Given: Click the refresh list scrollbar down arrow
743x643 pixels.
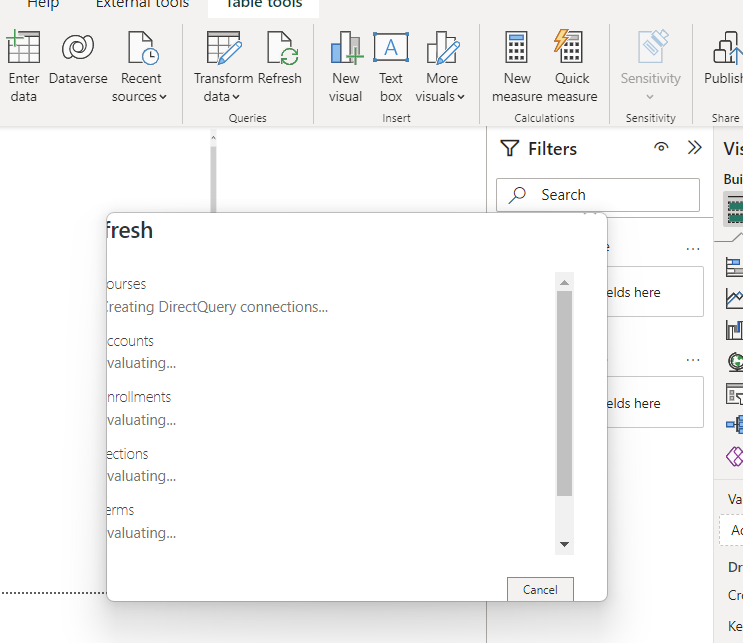Looking at the screenshot, I should click(x=564, y=544).
